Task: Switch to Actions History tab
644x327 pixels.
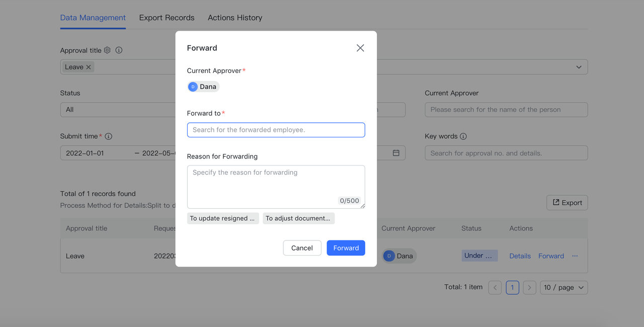Action: coord(235,18)
